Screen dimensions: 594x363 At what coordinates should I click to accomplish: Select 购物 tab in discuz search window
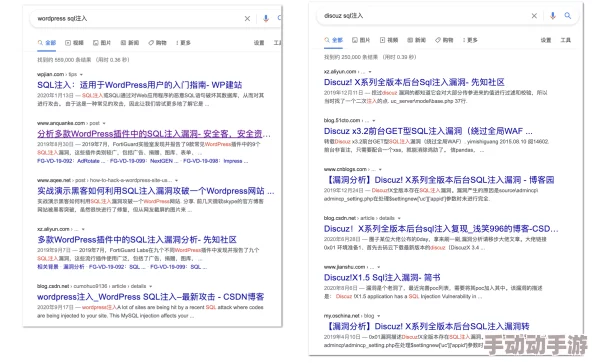(x=444, y=40)
